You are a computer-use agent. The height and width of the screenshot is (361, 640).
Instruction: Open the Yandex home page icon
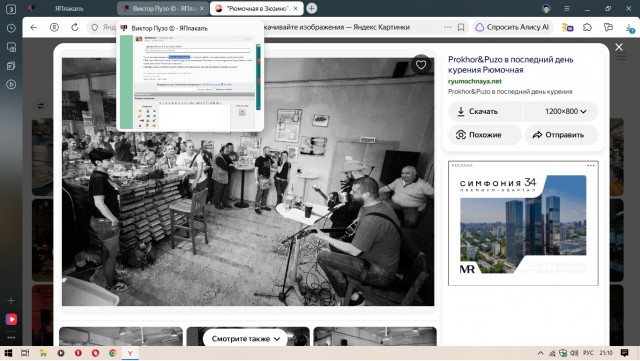tap(54, 27)
